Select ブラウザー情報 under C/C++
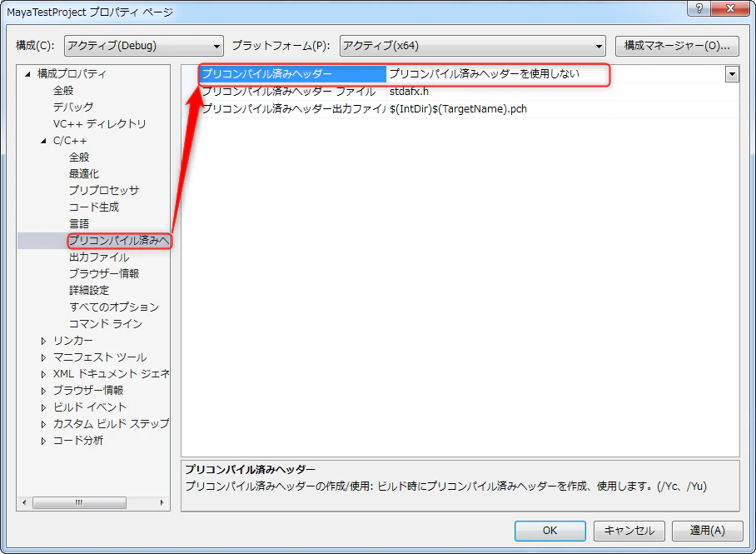 [104, 273]
